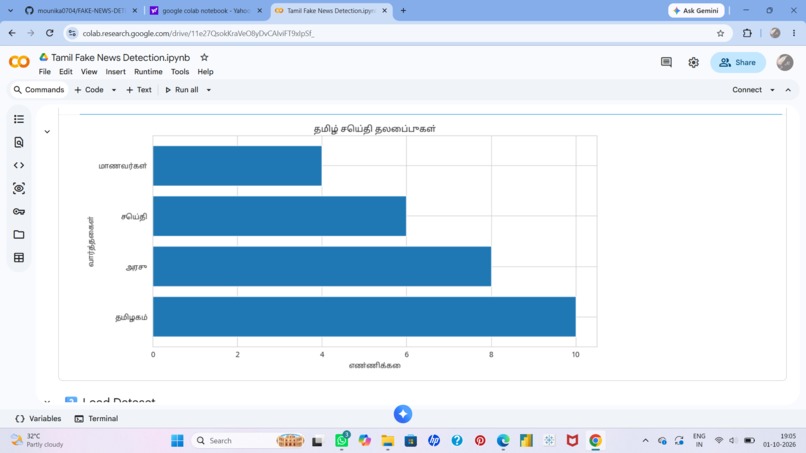Expand the Connect dropdown arrow
The height and width of the screenshot is (453, 806).
pos(772,90)
